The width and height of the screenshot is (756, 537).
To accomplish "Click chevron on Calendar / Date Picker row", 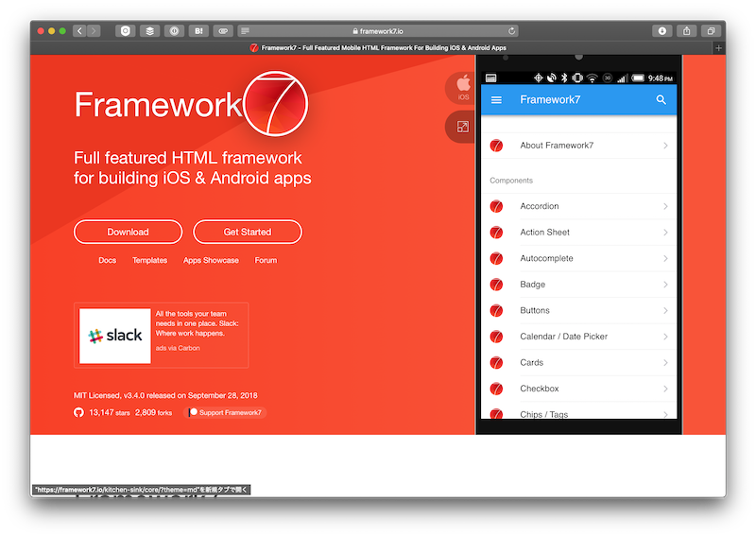I will pyautogui.click(x=665, y=337).
